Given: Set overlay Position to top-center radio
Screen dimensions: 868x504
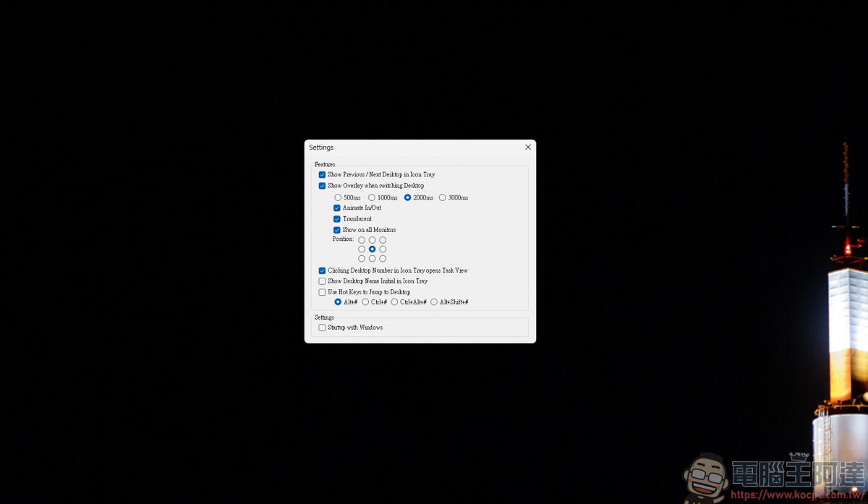Looking at the screenshot, I should tap(373, 240).
